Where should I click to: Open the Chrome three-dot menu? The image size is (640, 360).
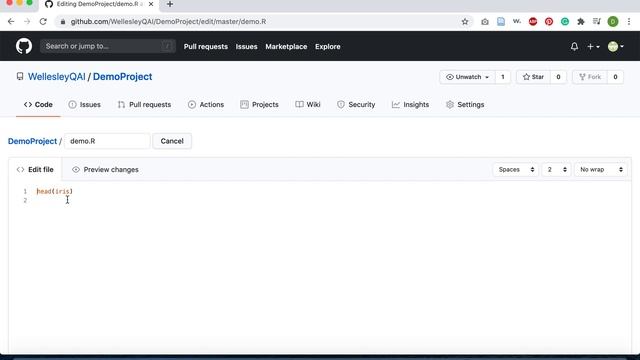tap(629, 22)
